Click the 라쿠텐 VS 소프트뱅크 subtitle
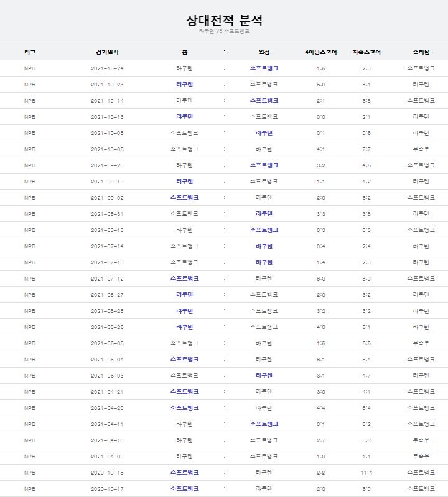This screenshot has width=448, height=497. (224, 31)
